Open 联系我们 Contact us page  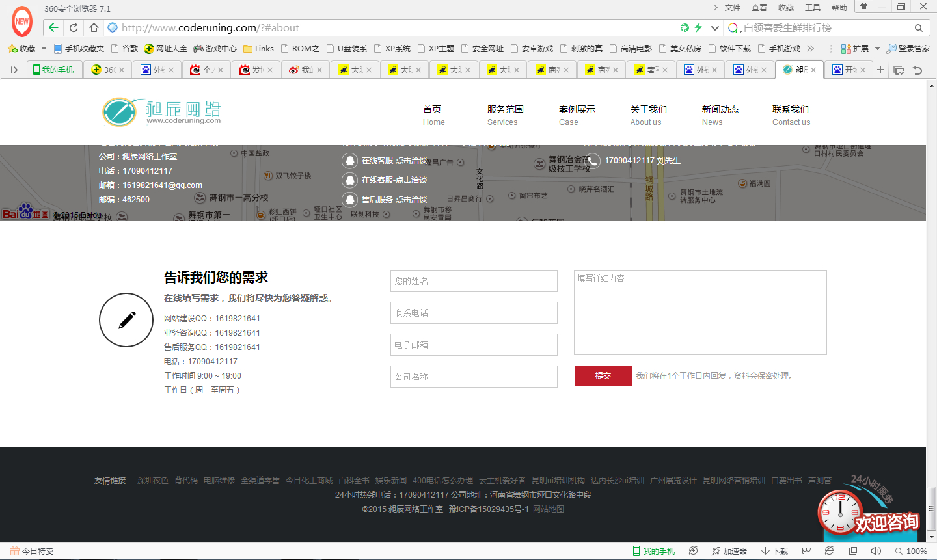791,115
